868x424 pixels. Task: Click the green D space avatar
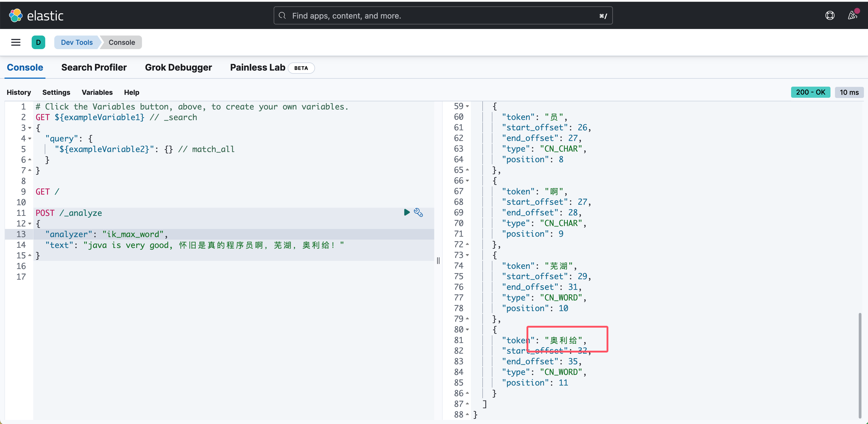click(38, 43)
